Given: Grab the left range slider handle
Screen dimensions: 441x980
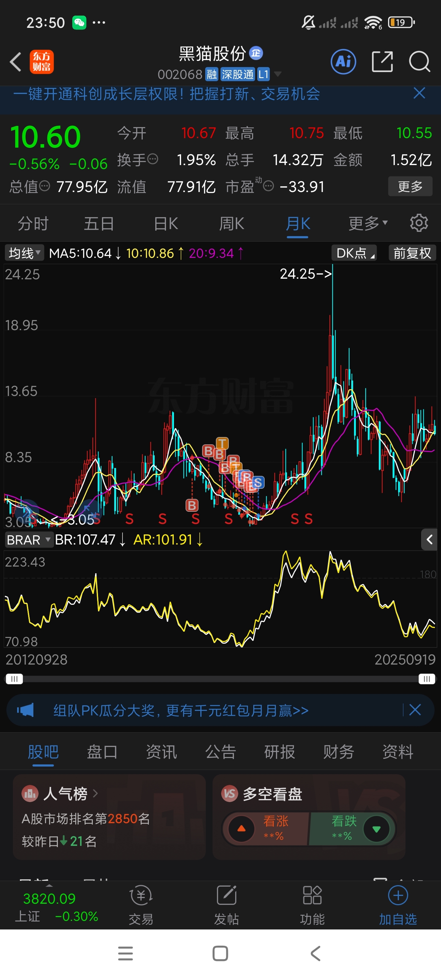Looking at the screenshot, I should 14,679.
